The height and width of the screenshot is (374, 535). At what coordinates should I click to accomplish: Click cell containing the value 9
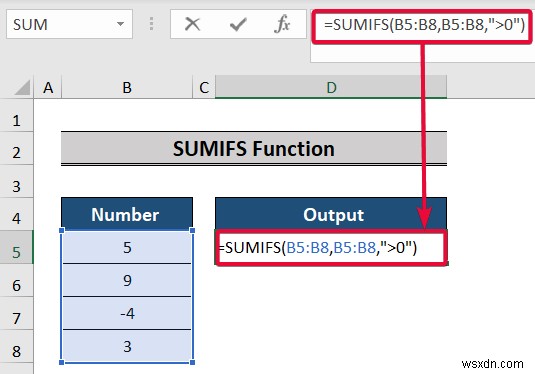(x=127, y=280)
